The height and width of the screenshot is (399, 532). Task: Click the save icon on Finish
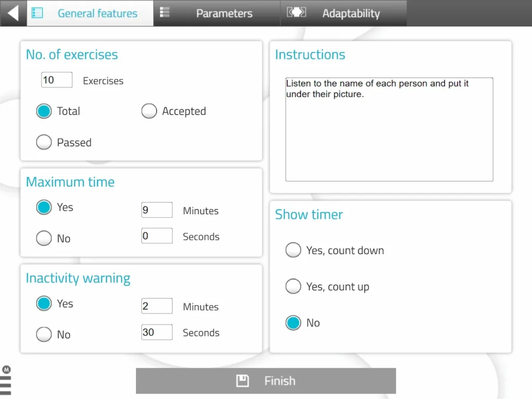(x=242, y=381)
